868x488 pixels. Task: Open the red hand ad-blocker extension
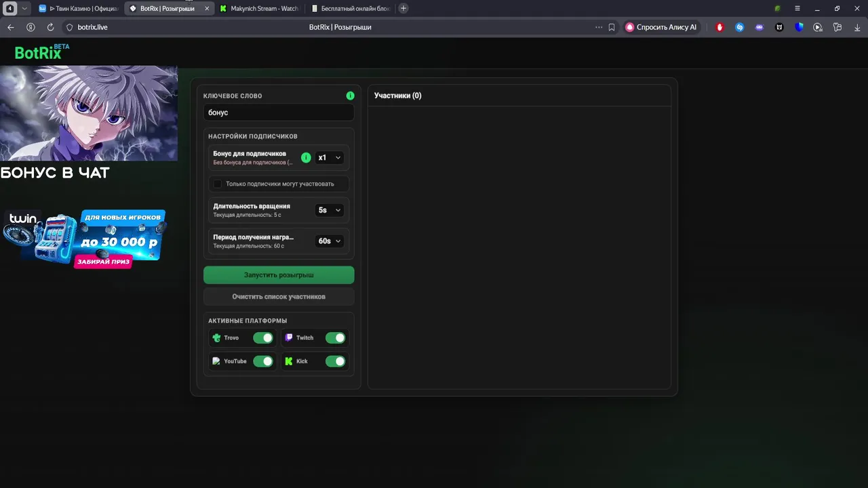pyautogui.click(x=720, y=27)
